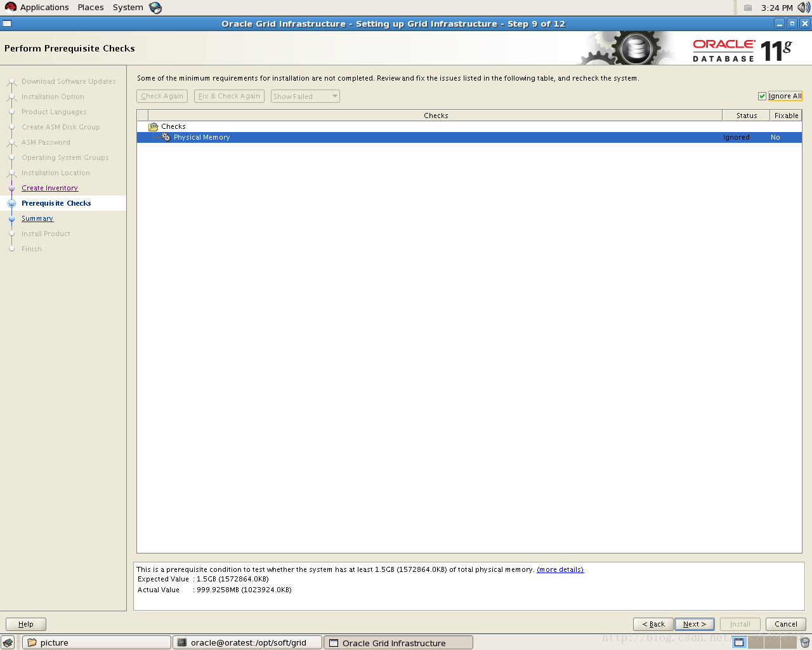
Task: Click the Next button
Action: pyautogui.click(x=695, y=624)
